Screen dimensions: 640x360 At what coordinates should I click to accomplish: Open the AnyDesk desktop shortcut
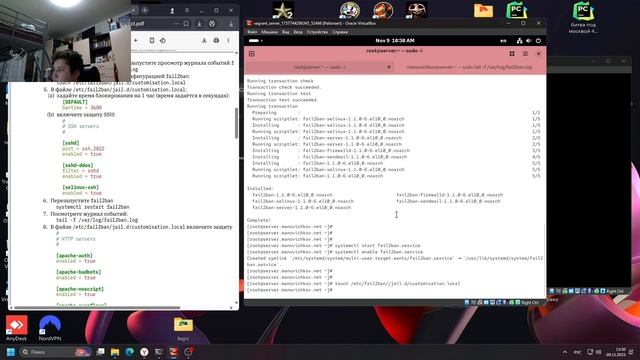click(x=16, y=328)
